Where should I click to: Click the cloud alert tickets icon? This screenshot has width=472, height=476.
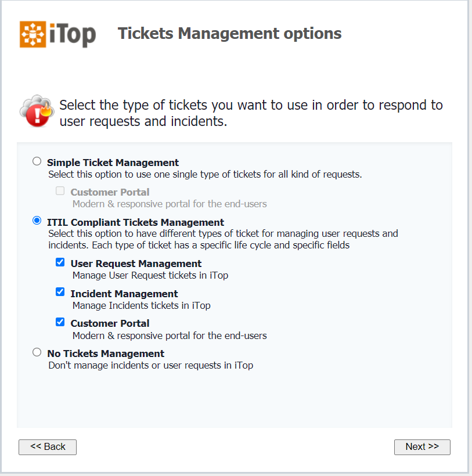pyautogui.click(x=37, y=110)
